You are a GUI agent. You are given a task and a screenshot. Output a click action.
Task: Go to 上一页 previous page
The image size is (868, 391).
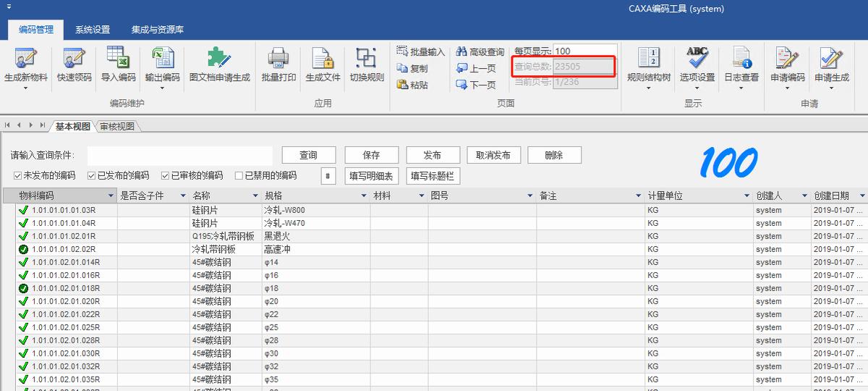(x=476, y=69)
